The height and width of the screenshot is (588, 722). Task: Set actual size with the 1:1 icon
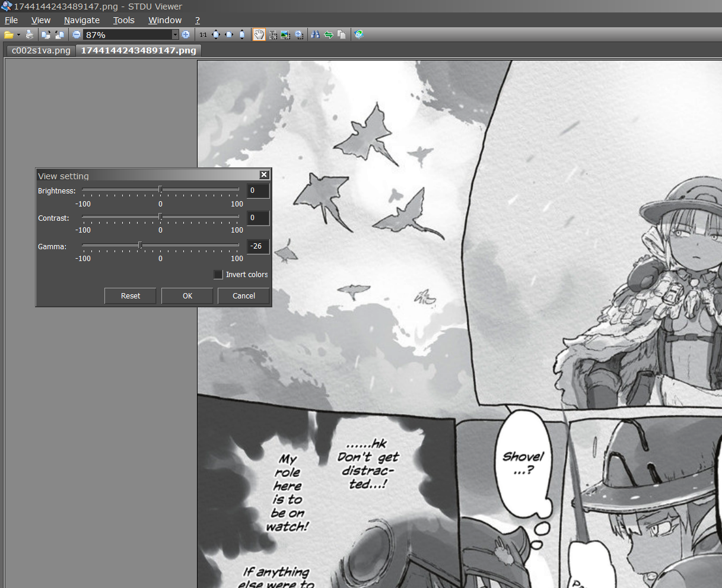click(203, 34)
